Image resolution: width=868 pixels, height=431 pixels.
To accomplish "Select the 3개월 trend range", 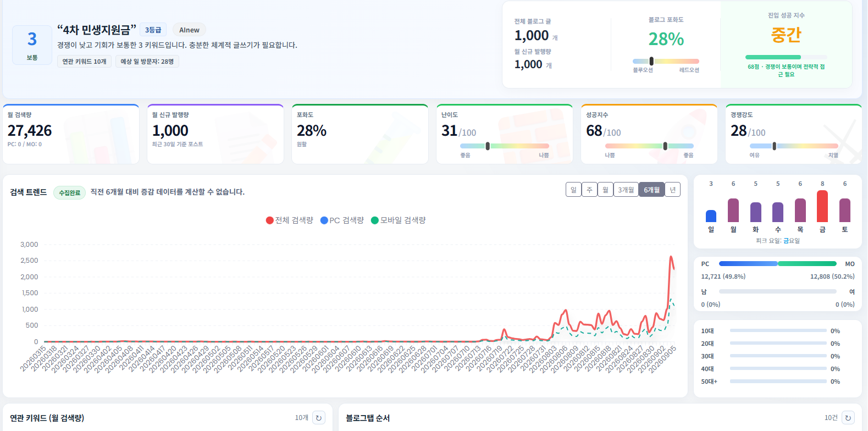I will click(626, 190).
